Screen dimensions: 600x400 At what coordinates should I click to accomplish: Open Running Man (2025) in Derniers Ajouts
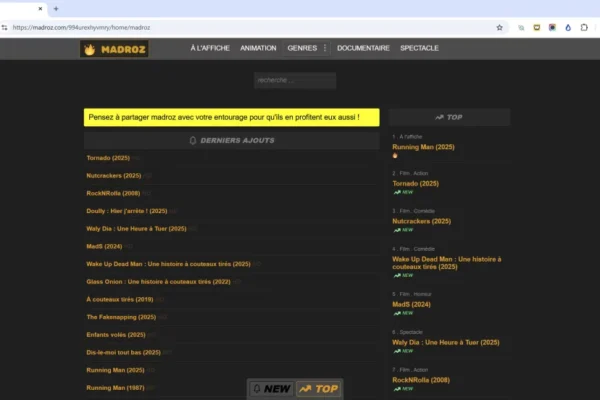point(115,370)
